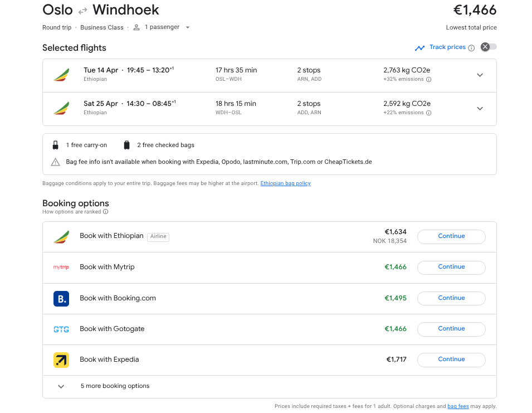Click the Gotogate GTG logo
This screenshot has height=413, width=532.
coord(61,329)
